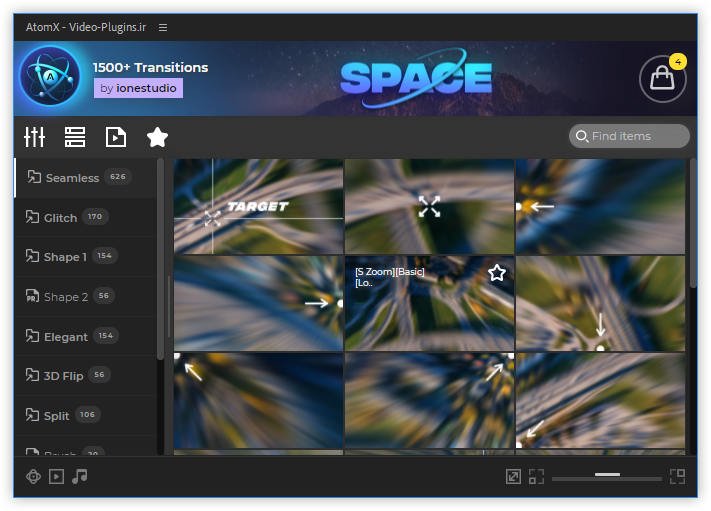The image size is (711, 511).
Task: Click the 626 count badge on Seamless
Action: click(x=118, y=177)
